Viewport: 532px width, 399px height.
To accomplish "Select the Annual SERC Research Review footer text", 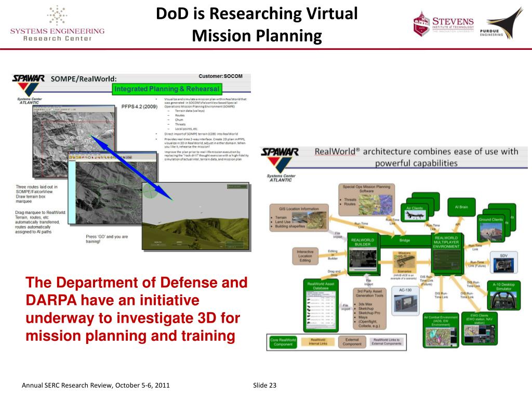I will click(96, 385).
